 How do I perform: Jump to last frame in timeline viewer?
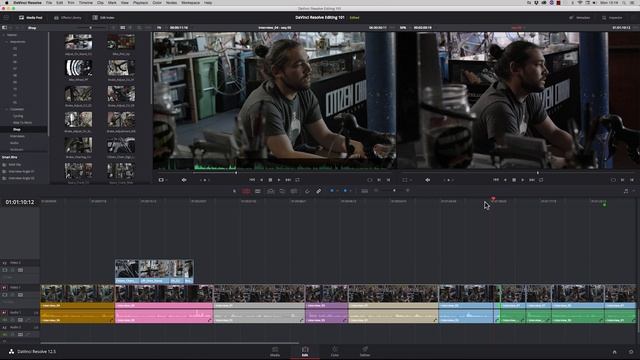click(x=532, y=180)
